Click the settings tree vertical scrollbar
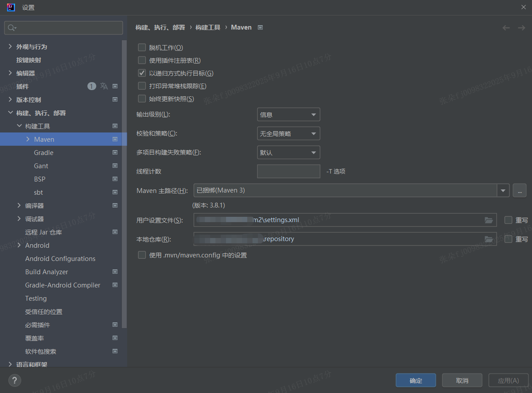Viewport: 532px width, 393px height. (124, 183)
